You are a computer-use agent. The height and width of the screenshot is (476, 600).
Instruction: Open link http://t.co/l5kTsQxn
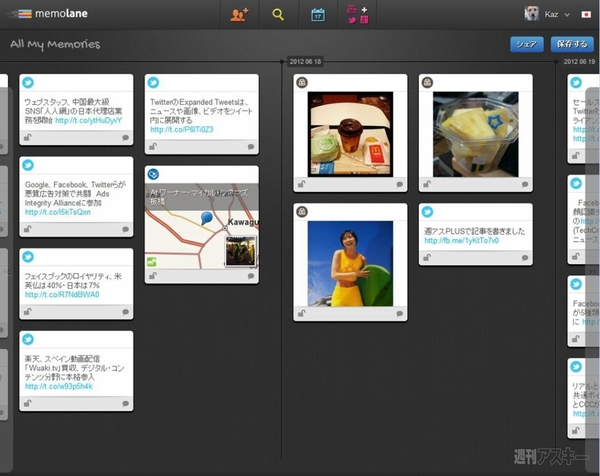tap(58, 212)
